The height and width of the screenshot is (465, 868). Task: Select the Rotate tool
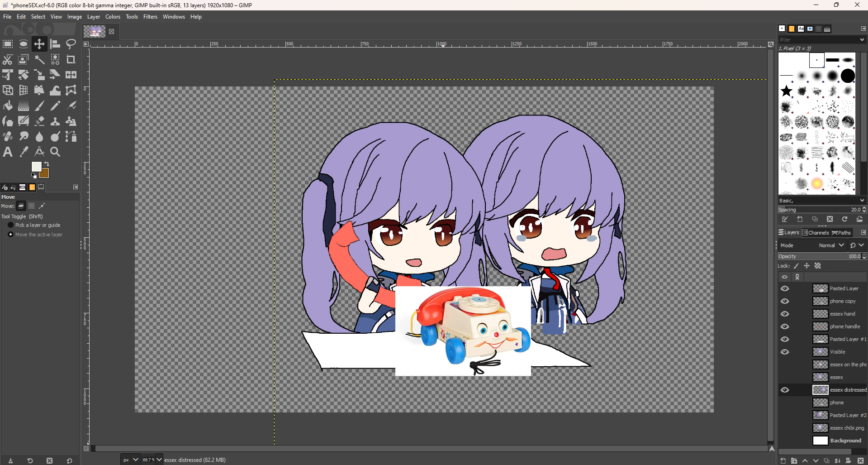(x=24, y=75)
